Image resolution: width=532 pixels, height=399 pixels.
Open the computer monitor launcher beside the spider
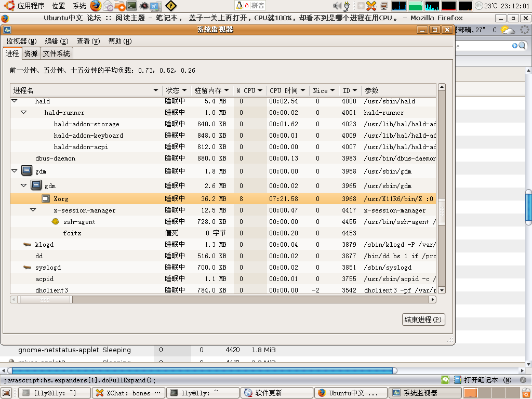(155, 6)
